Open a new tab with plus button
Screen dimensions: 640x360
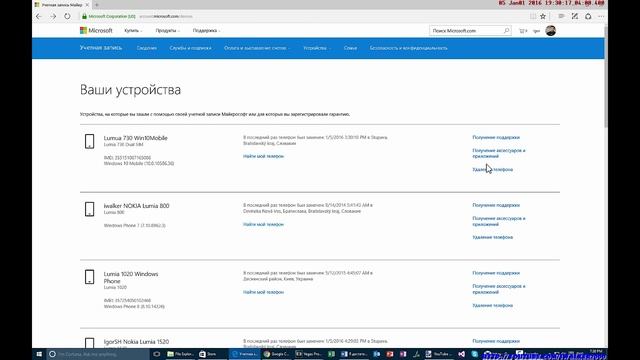click(x=97, y=5)
